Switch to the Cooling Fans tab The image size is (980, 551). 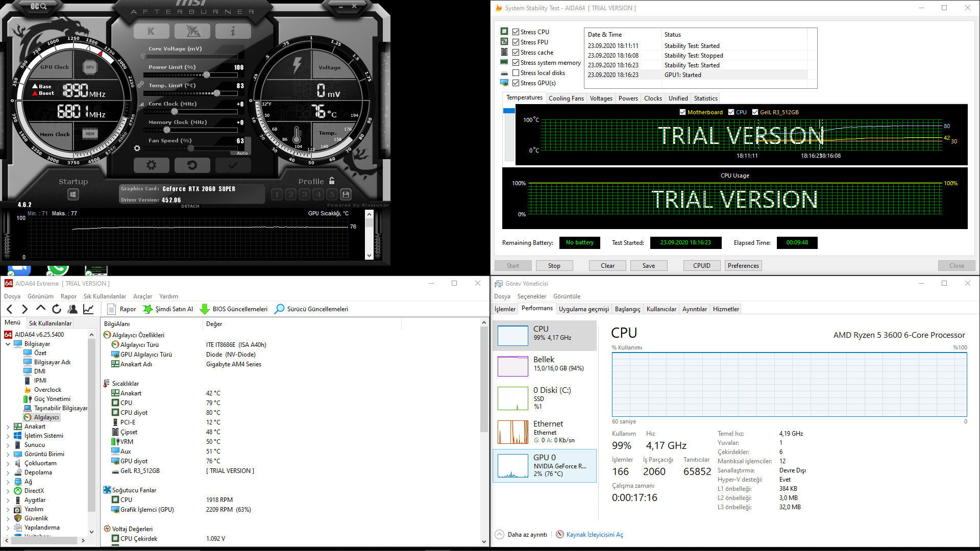point(566,98)
